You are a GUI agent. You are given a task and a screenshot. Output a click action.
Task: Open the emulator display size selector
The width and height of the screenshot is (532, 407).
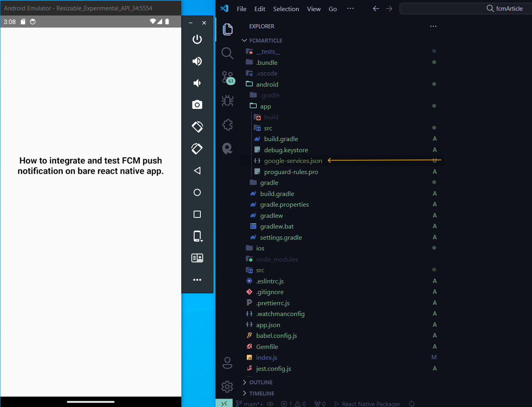[x=198, y=236]
